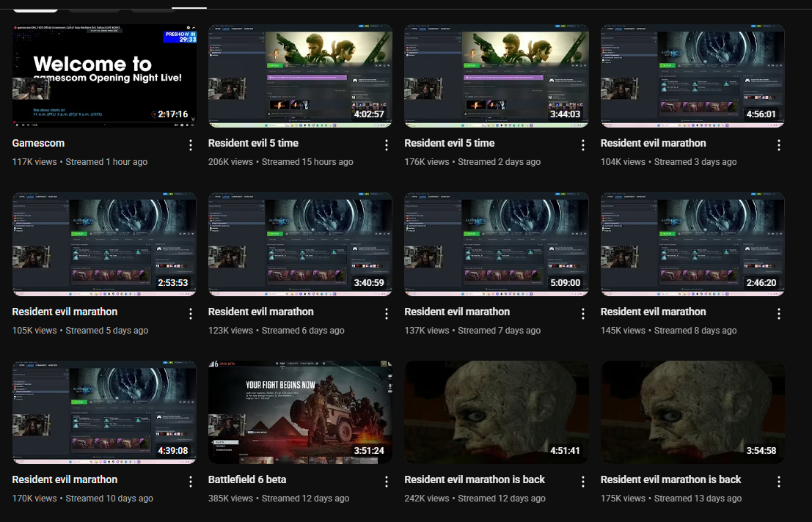The width and height of the screenshot is (812, 522).
Task: Play the 3:44:03 Resident evil 5 thumbnail
Action: (x=497, y=76)
